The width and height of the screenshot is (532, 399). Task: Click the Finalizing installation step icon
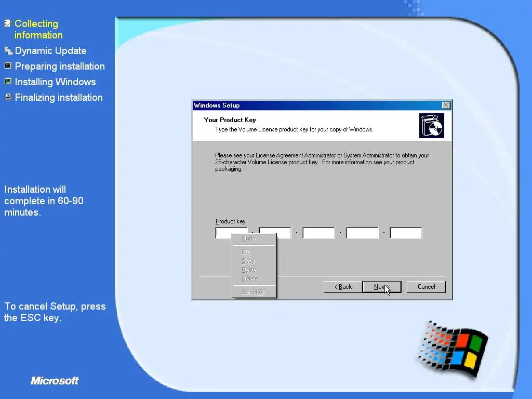(x=8, y=97)
